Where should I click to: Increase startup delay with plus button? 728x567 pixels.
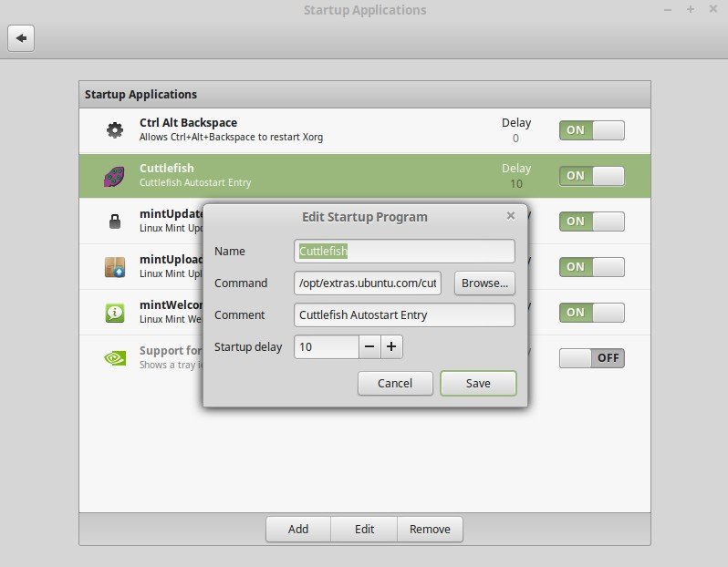[x=391, y=346]
